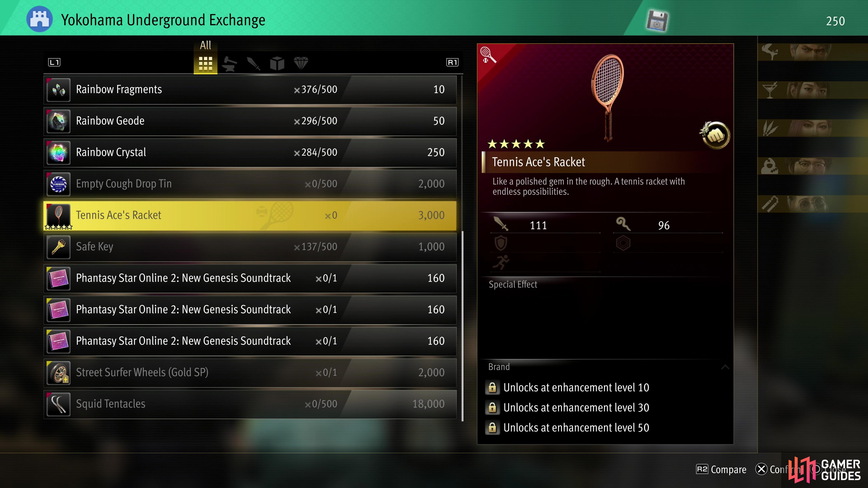Open the box items category tab

(x=277, y=63)
